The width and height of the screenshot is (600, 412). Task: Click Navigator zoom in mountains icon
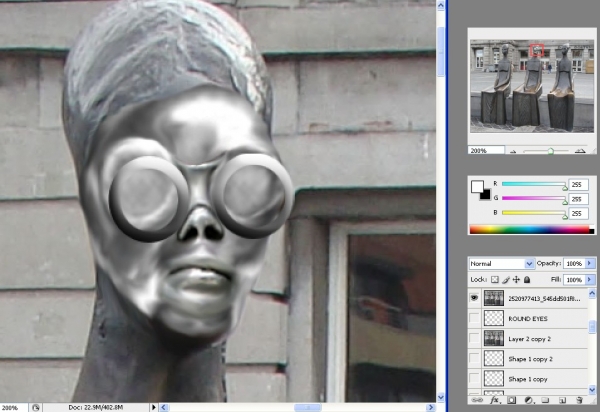point(580,151)
